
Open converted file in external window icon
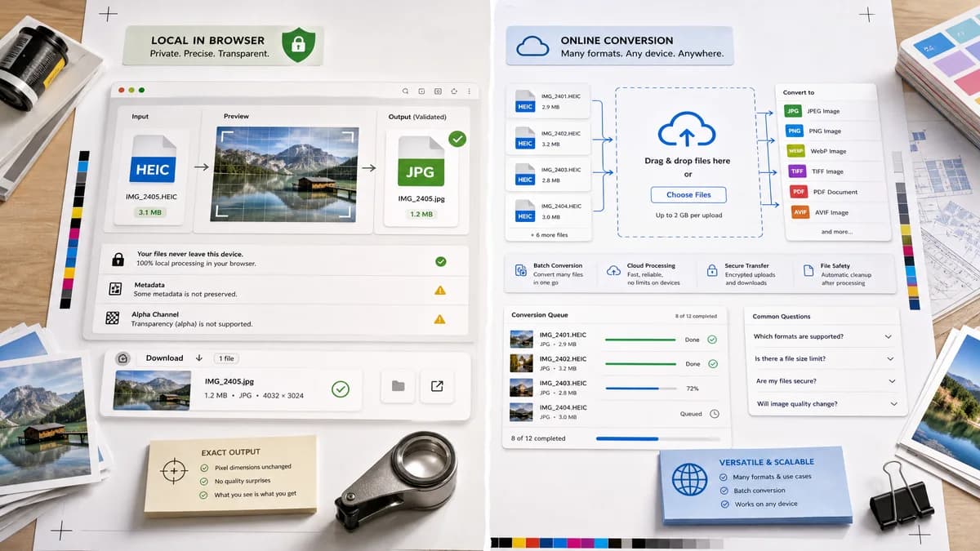click(x=437, y=386)
